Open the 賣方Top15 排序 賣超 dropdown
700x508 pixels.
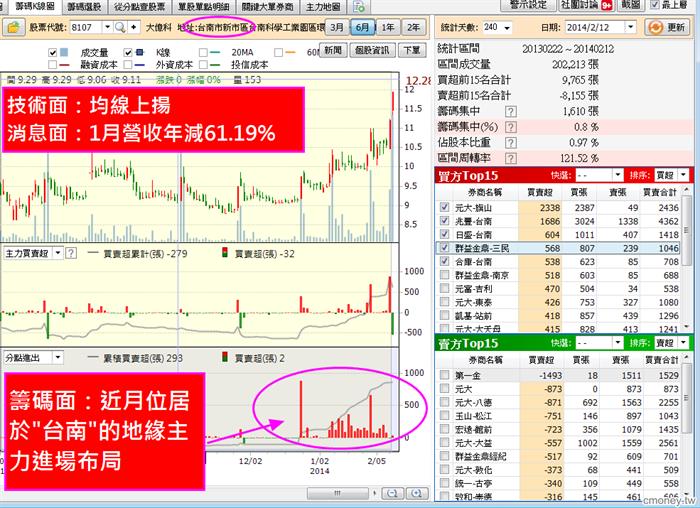[683, 343]
